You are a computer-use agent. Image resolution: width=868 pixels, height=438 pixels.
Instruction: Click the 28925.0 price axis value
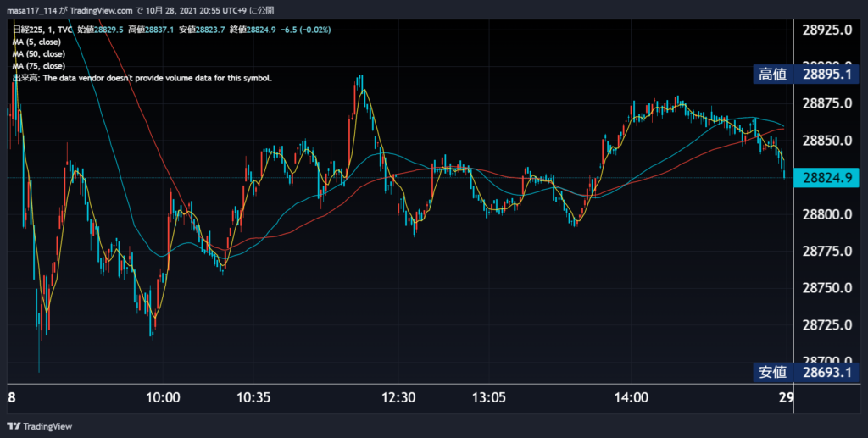point(827,30)
